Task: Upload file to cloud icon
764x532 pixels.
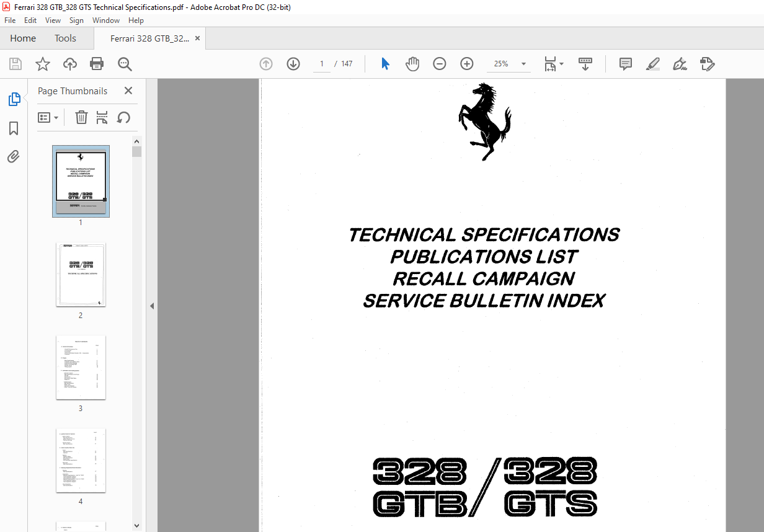Action: (70, 64)
